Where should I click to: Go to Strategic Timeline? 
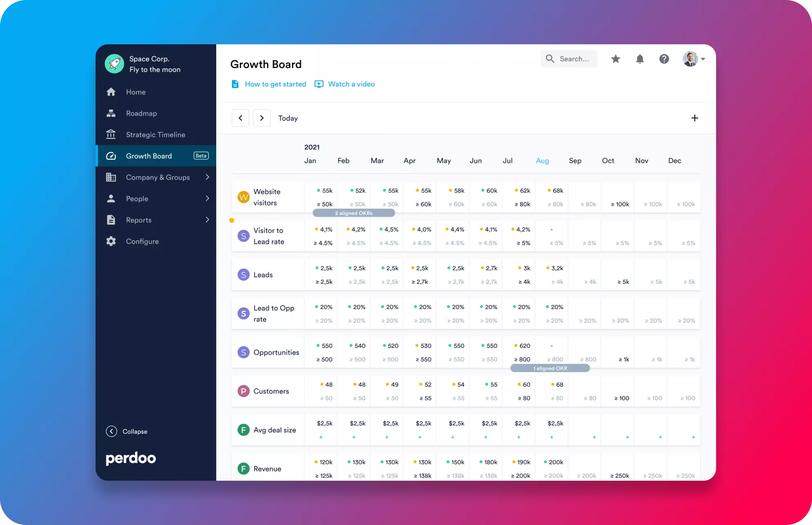[x=155, y=135]
